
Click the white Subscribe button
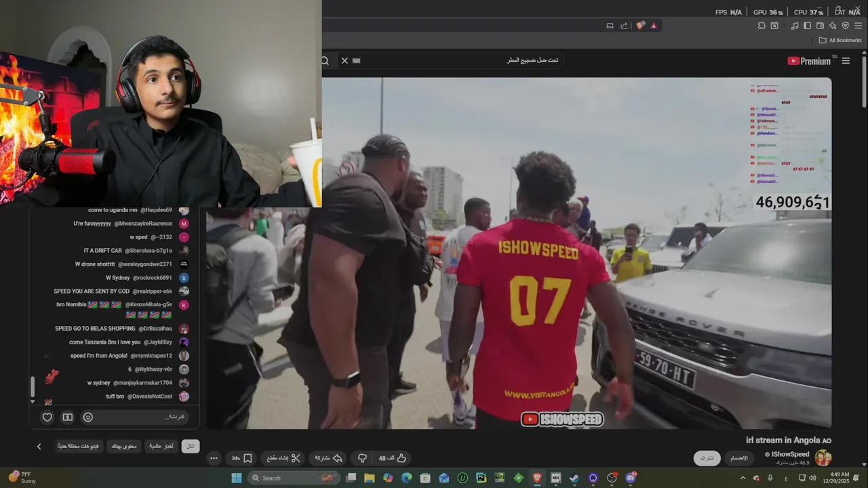pos(707,458)
